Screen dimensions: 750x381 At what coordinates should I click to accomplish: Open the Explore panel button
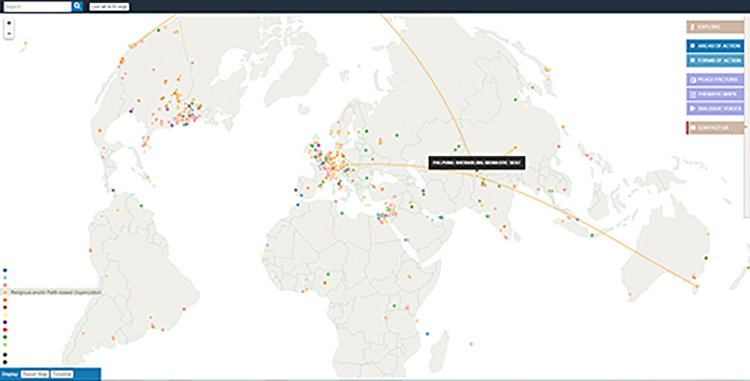(x=715, y=27)
